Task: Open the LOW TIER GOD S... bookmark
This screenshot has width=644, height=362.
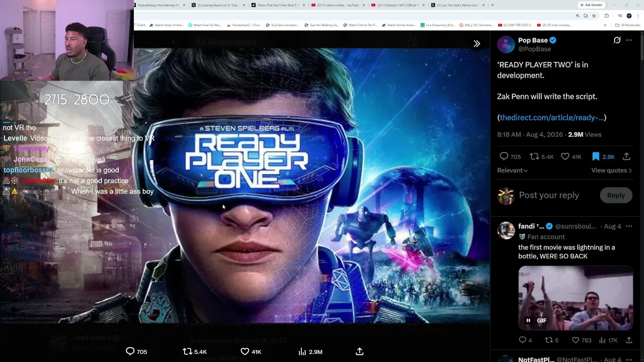Action: pos(515,25)
